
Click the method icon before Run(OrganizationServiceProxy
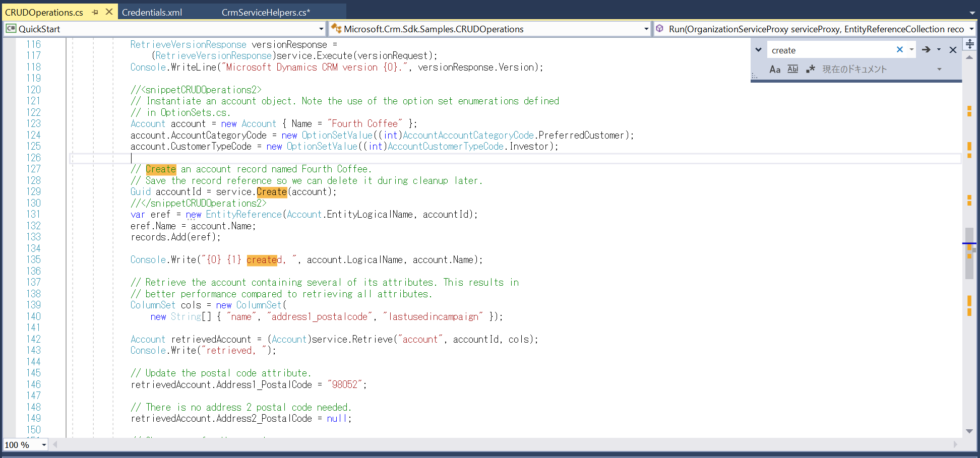pyautogui.click(x=660, y=29)
